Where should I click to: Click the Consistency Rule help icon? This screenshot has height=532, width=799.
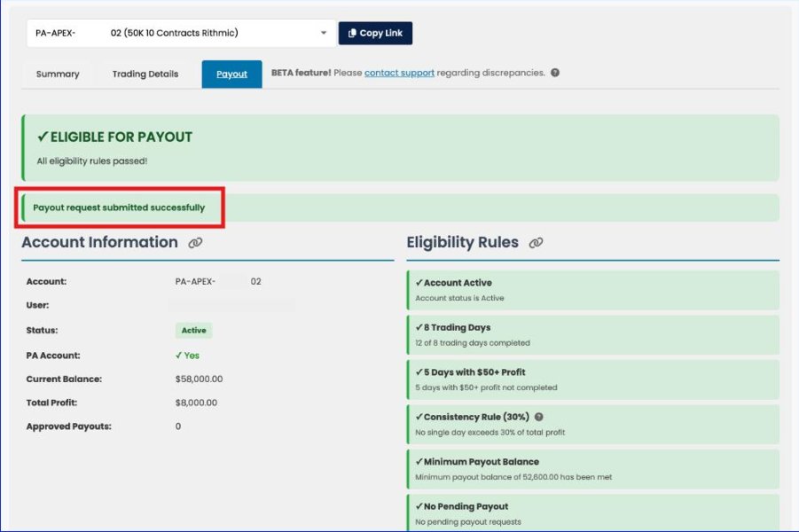(x=538, y=417)
